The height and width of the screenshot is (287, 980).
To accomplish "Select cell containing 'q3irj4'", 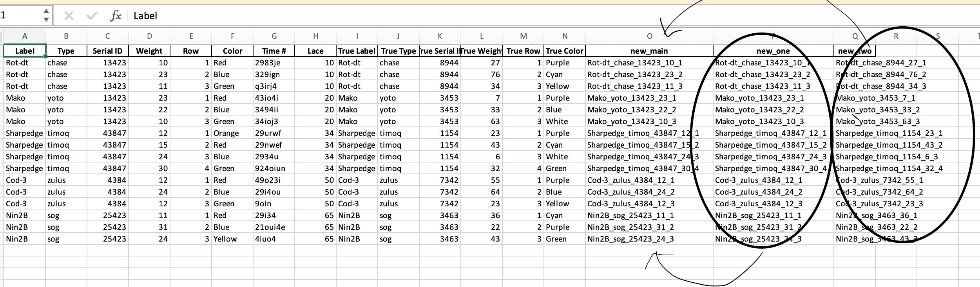I will [274, 86].
